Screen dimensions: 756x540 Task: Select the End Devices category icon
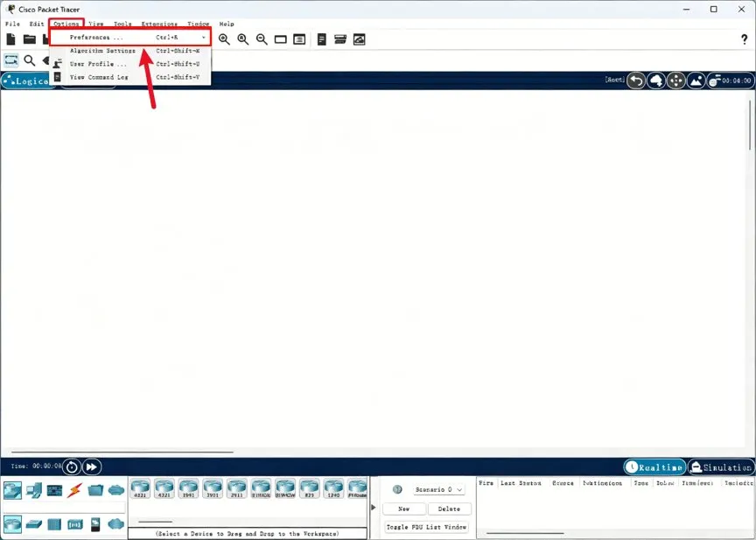point(34,490)
